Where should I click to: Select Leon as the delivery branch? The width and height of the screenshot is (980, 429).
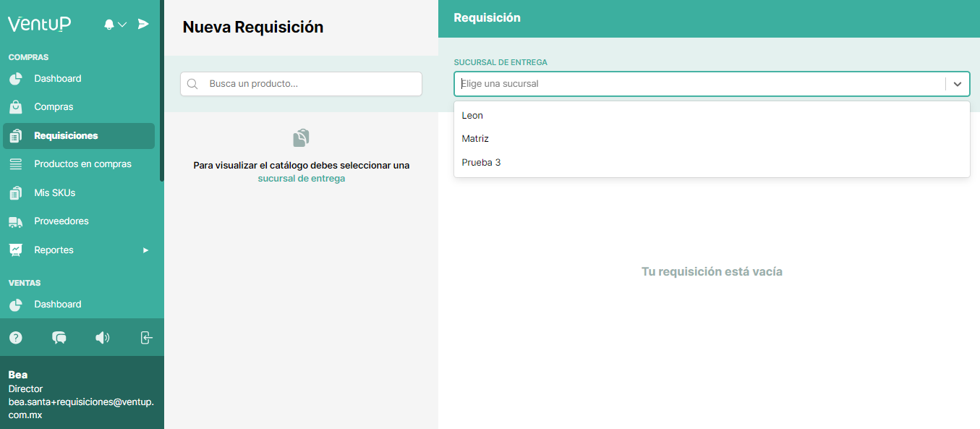click(472, 114)
